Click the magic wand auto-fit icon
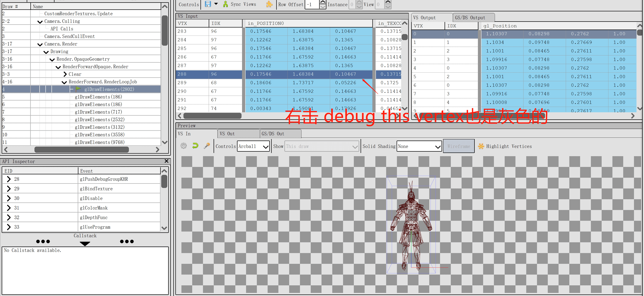 pyautogui.click(x=207, y=146)
